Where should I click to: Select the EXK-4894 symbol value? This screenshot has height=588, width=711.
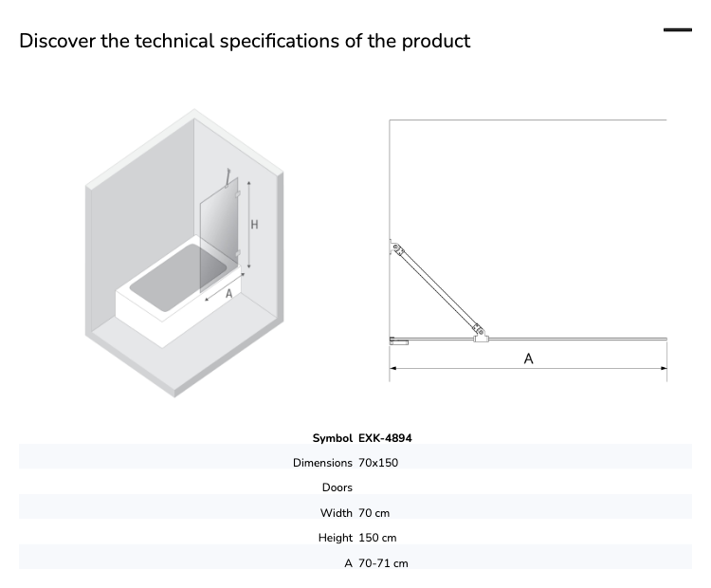pos(385,438)
